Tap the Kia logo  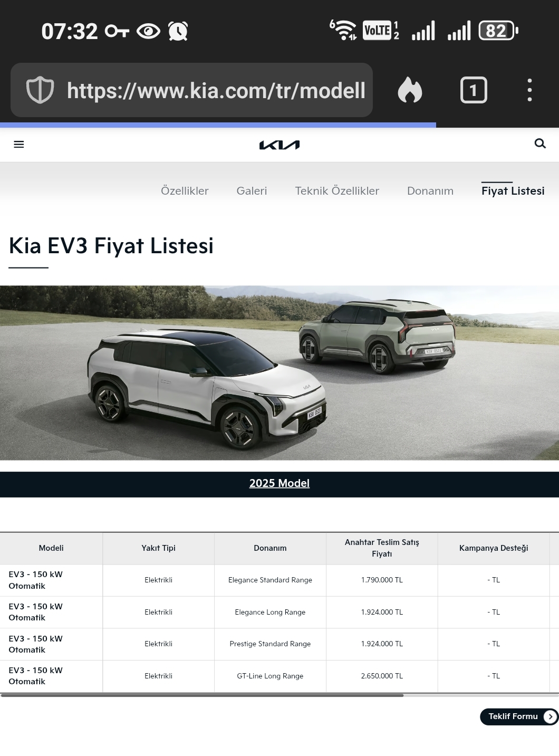click(279, 145)
